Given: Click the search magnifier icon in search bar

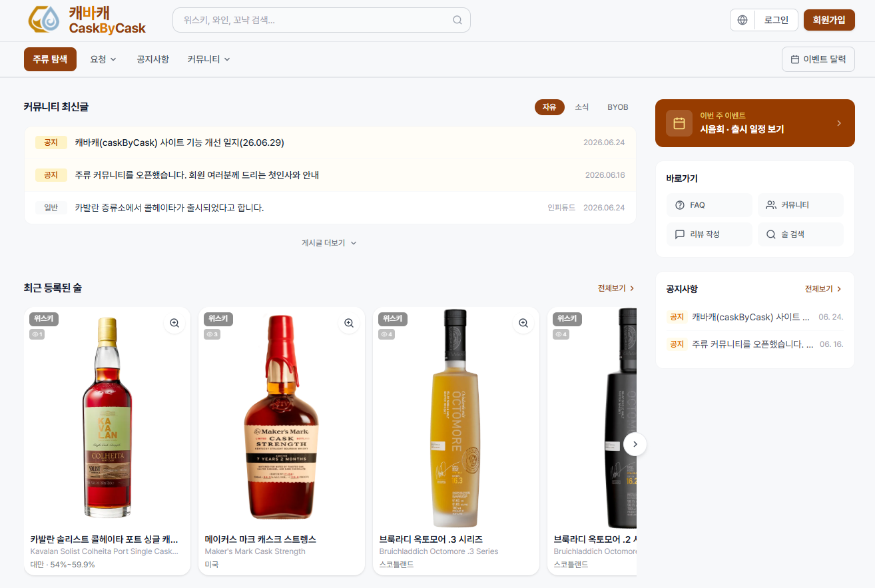Looking at the screenshot, I should point(457,20).
